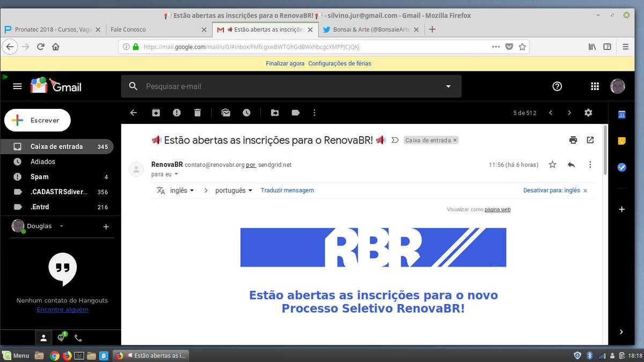Open Caixa de entrada folder
This screenshot has height=362, width=644.
(x=57, y=146)
